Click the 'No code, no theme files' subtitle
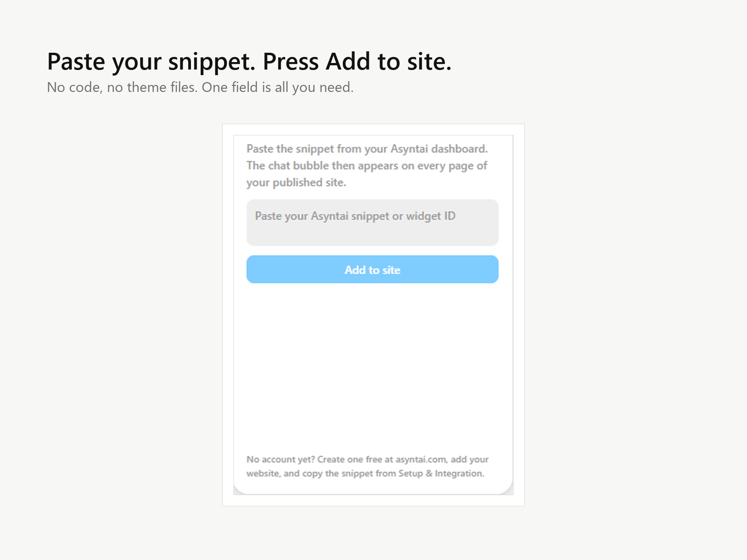 (200, 87)
